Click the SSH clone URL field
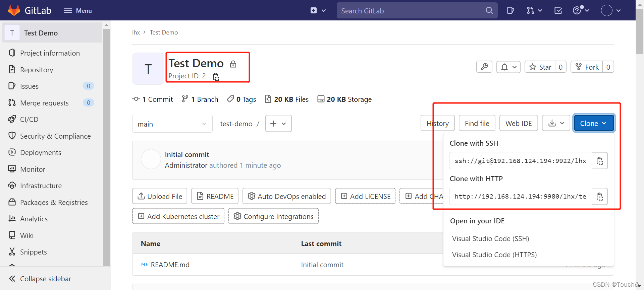Viewport: 644px width, 290px height. (x=521, y=161)
